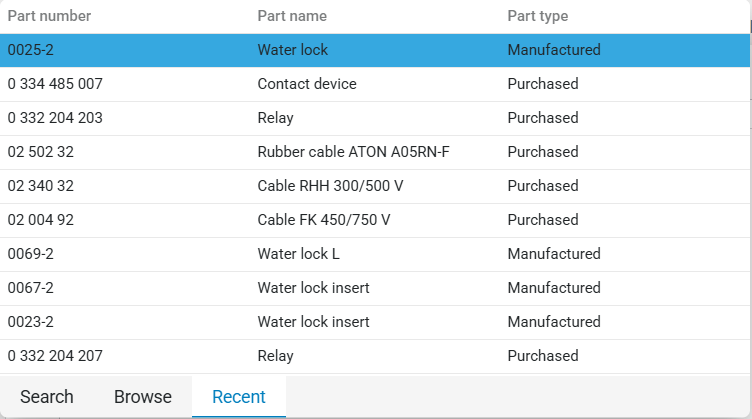Click the Manufactured type for 0069-2
Image resolution: width=752 pixels, height=419 pixels.
(554, 254)
